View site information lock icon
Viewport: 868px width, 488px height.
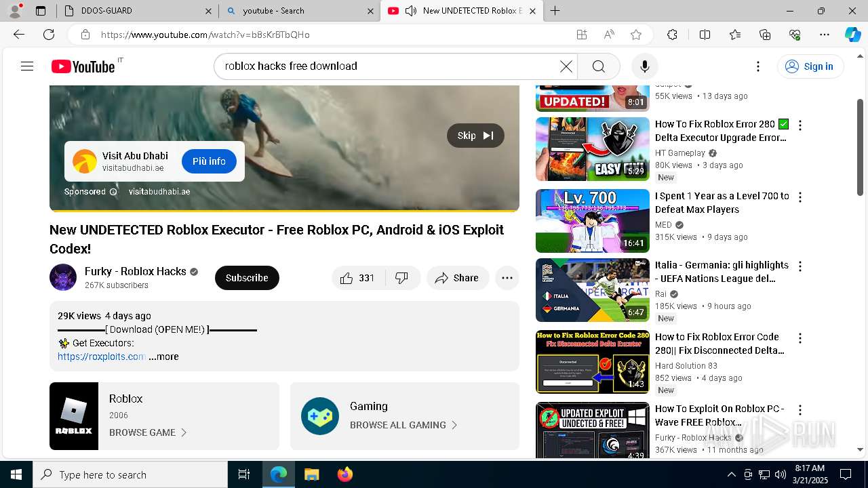[x=85, y=35]
